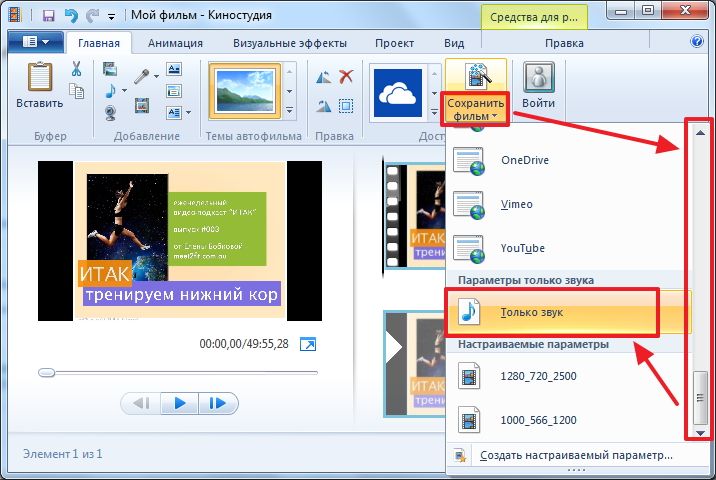Click the Caption icon in Добавление group
This screenshot has width=716, height=480.
pos(174,90)
